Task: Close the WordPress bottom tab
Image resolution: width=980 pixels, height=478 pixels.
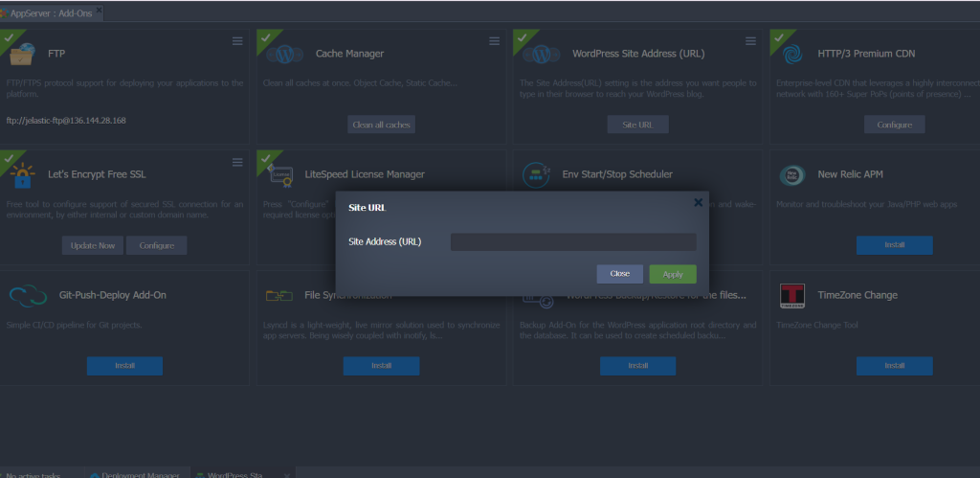Action: click(x=287, y=475)
